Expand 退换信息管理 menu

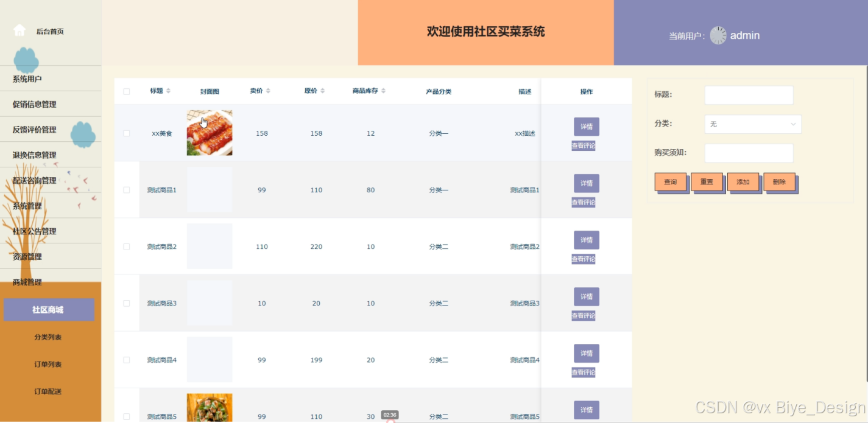51,155
